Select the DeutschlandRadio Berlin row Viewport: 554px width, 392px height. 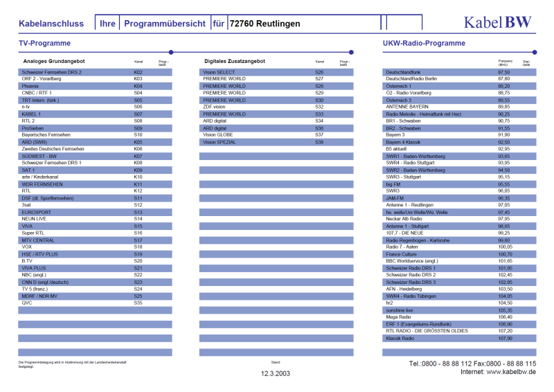(x=459, y=79)
